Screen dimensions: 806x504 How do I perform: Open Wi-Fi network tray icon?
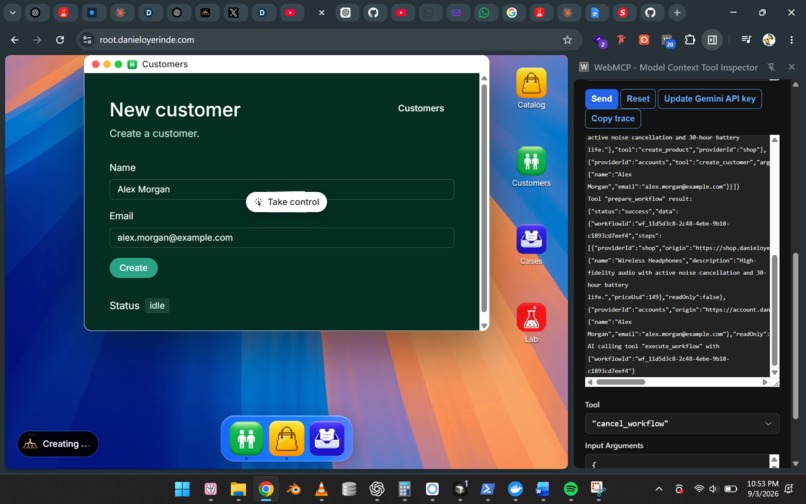click(699, 489)
